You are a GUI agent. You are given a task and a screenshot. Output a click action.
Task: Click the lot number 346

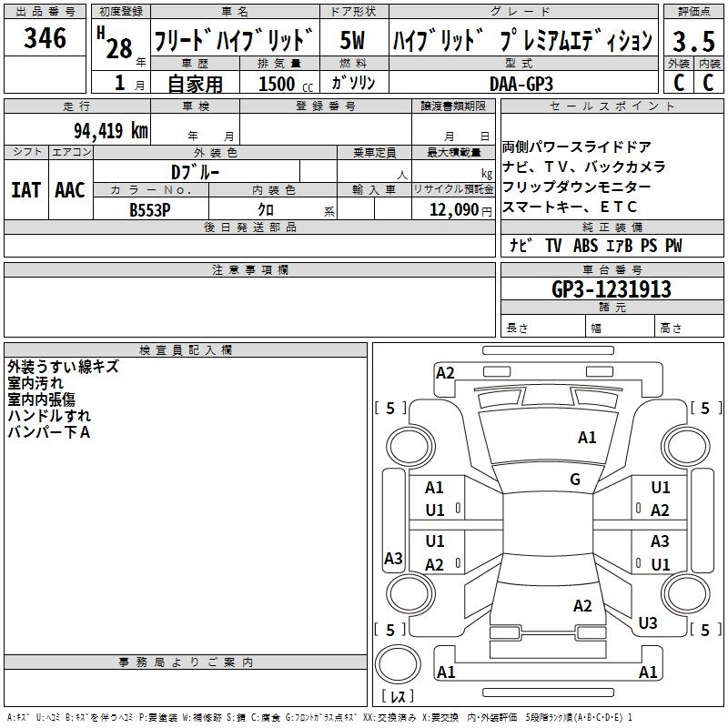coord(45,38)
